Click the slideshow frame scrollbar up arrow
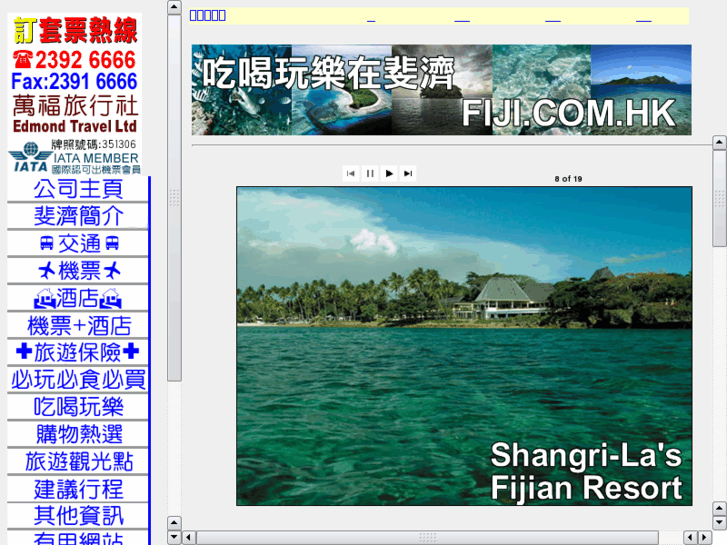Viewport: 727px width, 545px height. tap(719, 142)
